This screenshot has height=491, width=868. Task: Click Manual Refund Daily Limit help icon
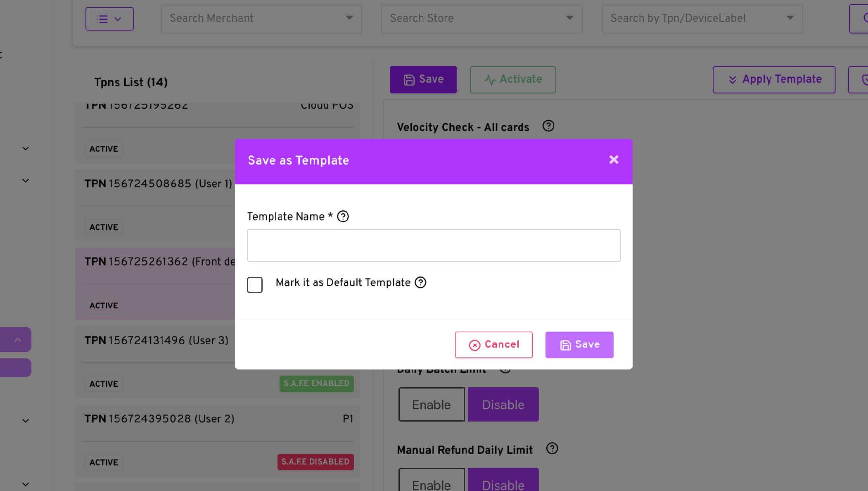[552, 449]
